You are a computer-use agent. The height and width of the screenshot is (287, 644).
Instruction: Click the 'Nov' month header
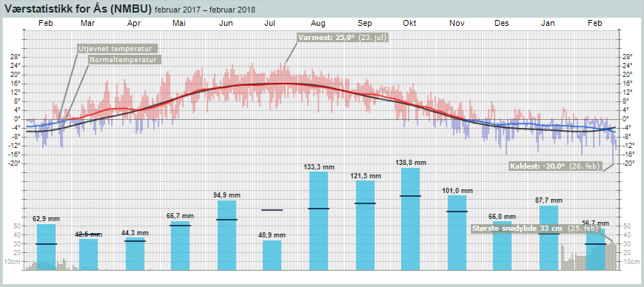click(x=457, y=24)
